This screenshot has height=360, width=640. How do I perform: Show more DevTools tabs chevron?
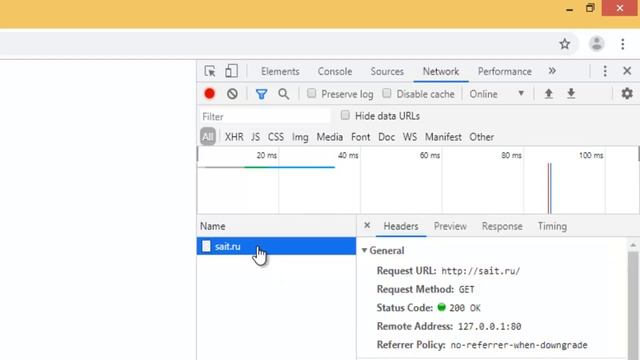tap(552, 71)
